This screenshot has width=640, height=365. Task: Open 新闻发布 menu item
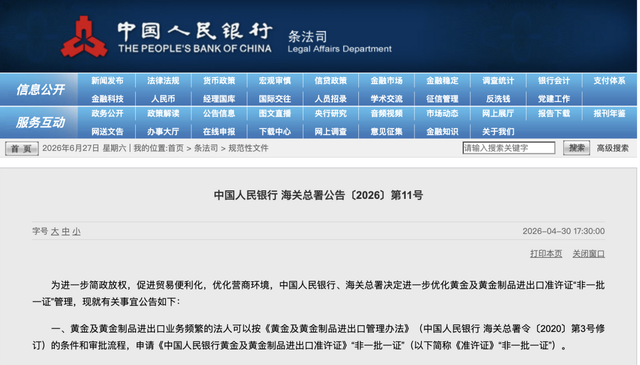pos(107,81)
